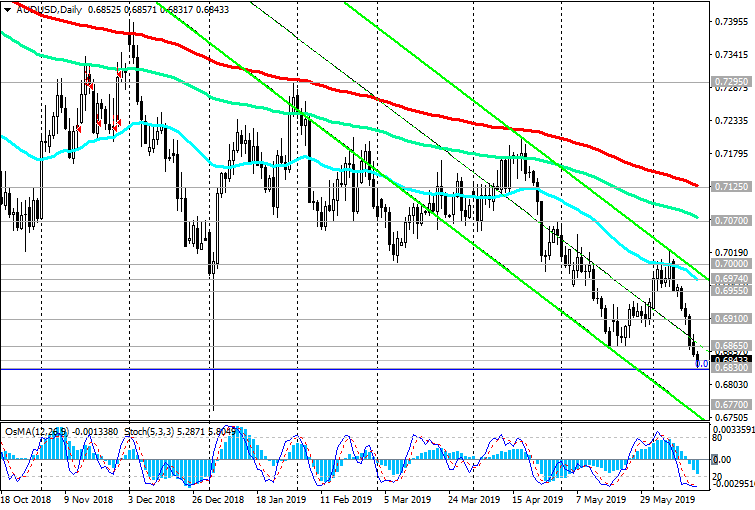Click the 0.70000 horizontal level label
The image size is (755, 510).
pyautogui.click(x=731, y=264)
